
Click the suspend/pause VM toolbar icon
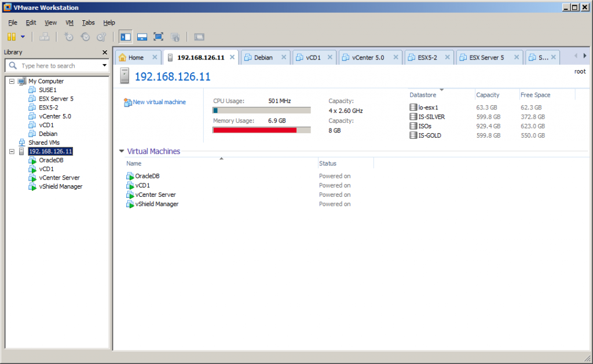tap(12, 36)
